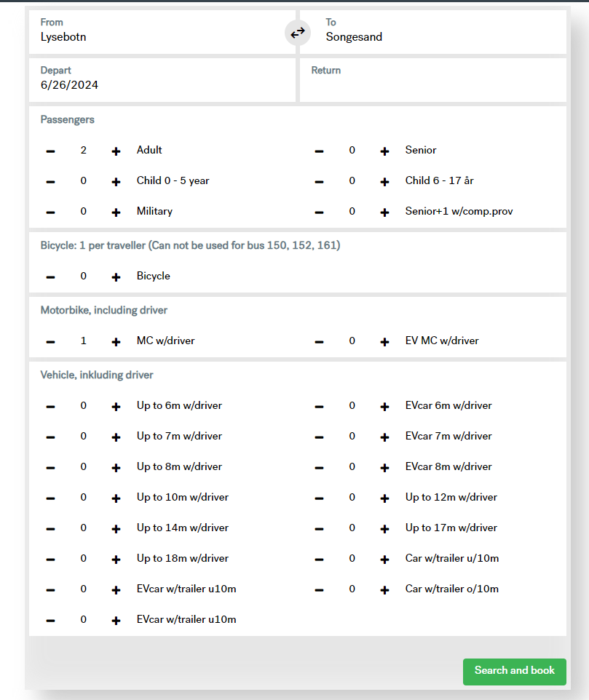Increase the Up to 12m w/driver quantity
Viewport: 589px width, 700px height.
384,498
